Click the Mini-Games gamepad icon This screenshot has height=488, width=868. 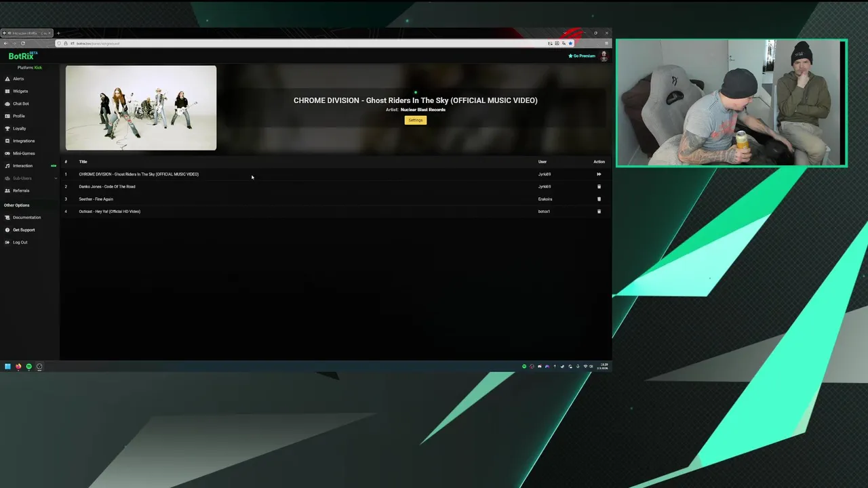pyautogui.click(x=7, y=153)
